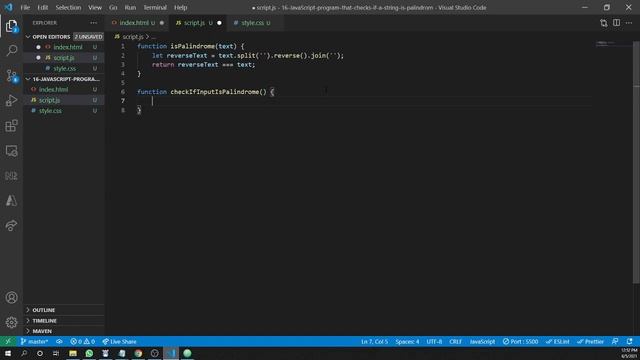Open the Explorer view in activity bar
Screen dimensions: 640x360
(x=11, y=27)
